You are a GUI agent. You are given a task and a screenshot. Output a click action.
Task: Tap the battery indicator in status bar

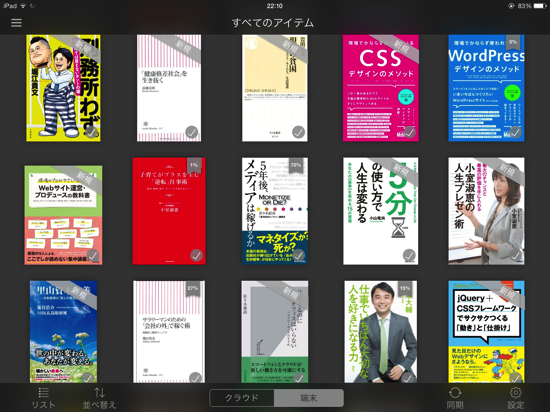point(540,6)
